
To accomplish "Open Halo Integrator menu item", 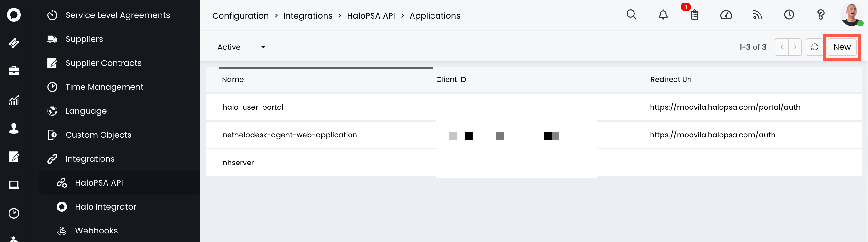I will (x=105, y=207).
